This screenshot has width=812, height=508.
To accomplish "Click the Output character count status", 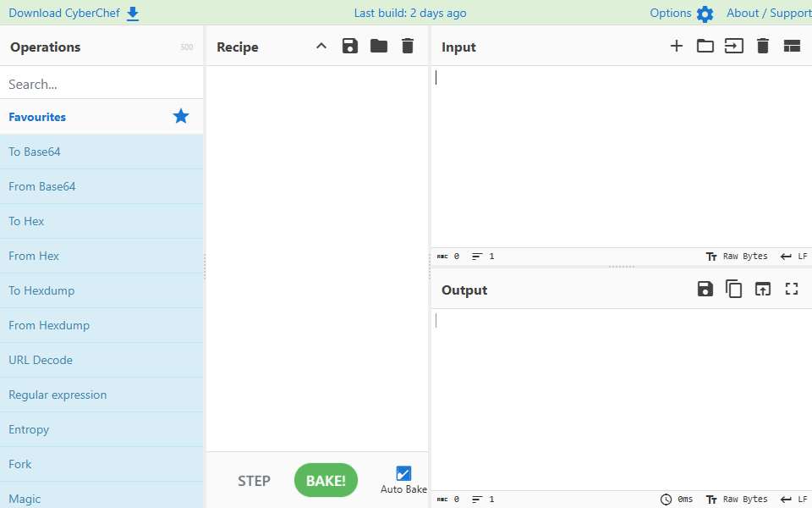I will [448, 500].
